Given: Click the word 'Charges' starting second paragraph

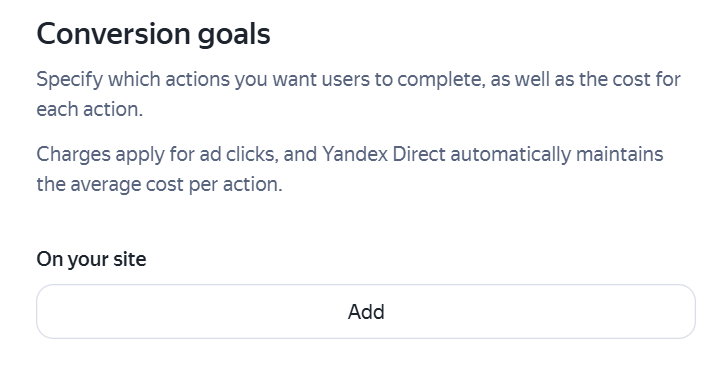Looking at the screenshot, I should pos(74,154).
